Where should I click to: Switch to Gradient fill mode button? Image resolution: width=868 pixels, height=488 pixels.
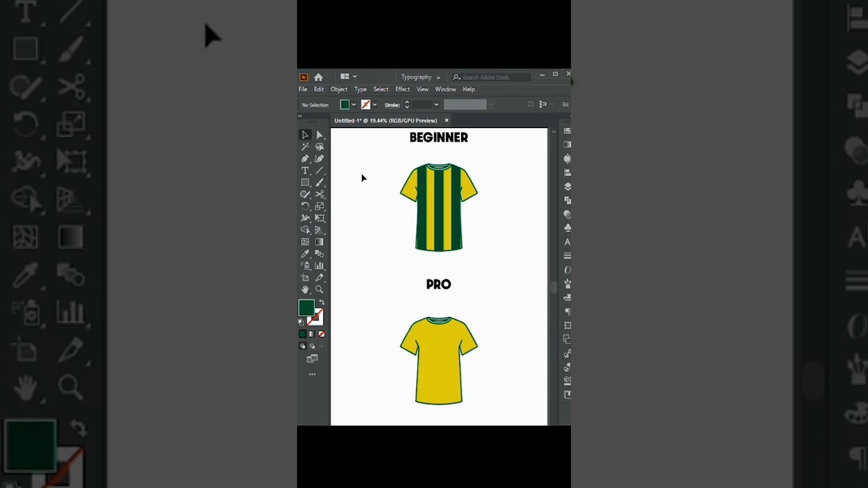pos(312,334)
